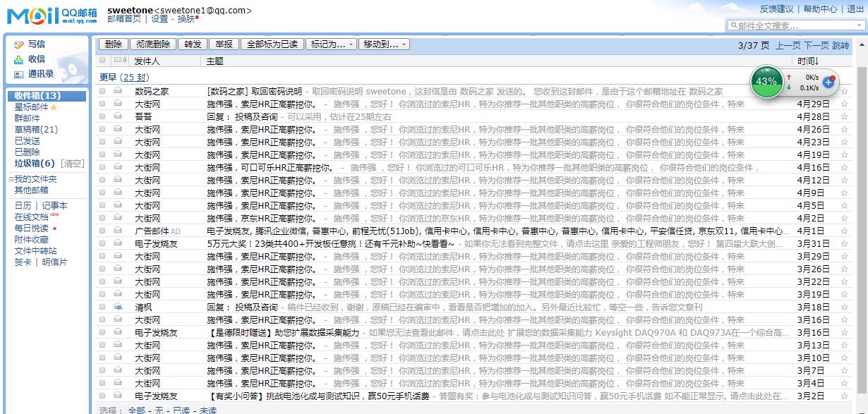Open 设置 in the header
This screenshot has height=414, width=868.
click(159, 19)
